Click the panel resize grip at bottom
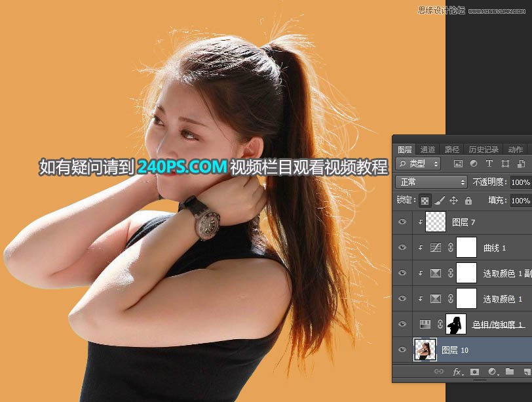 480,380
